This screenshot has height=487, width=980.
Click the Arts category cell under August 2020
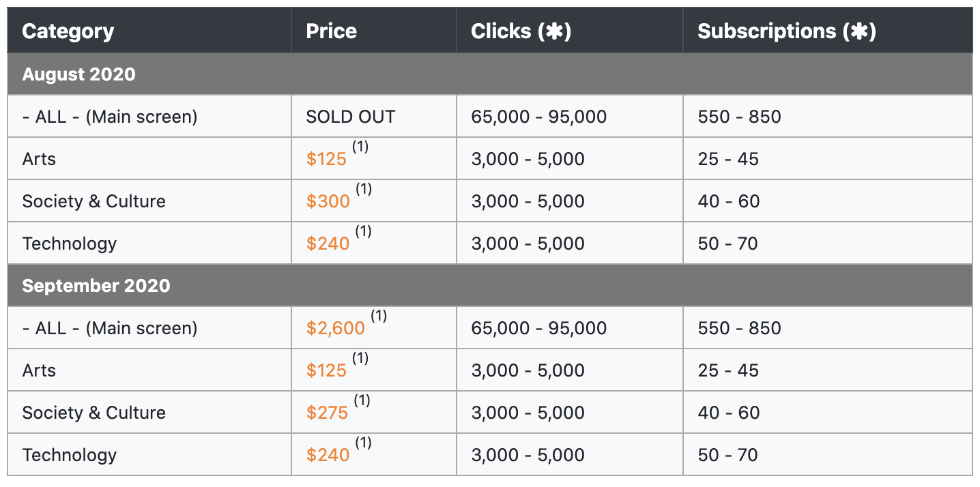(40, 160)
